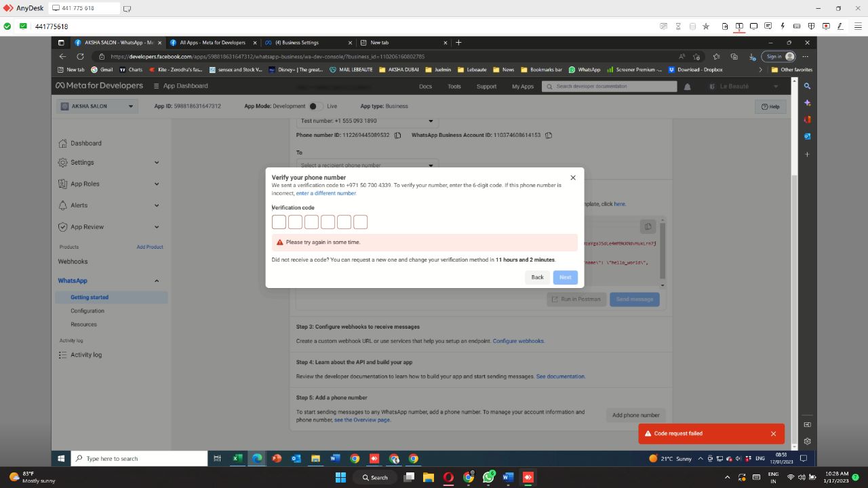Click the Configure webhooks link
This screenshot has height=488, width=868.
[x=519, y=341]
